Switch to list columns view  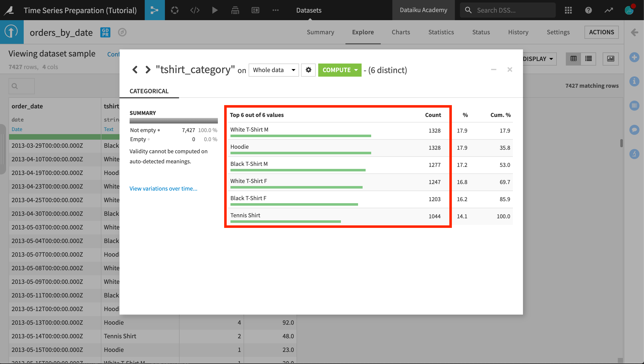(589, 59)
